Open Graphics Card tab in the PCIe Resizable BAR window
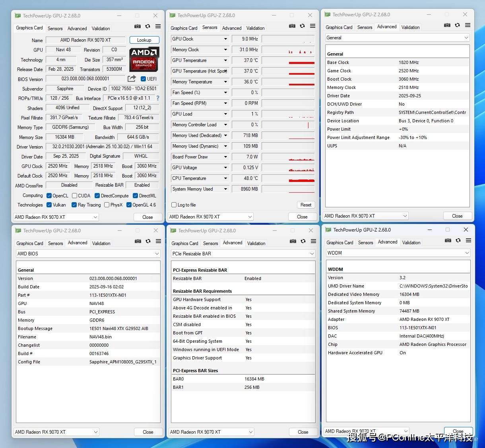The width and height of the screenshot is (485, 448). click(185, 243)
